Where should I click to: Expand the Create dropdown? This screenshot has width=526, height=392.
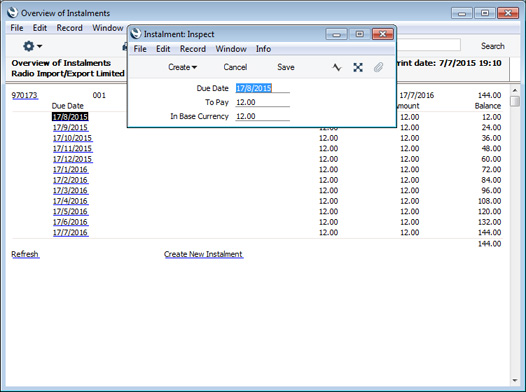182,67
